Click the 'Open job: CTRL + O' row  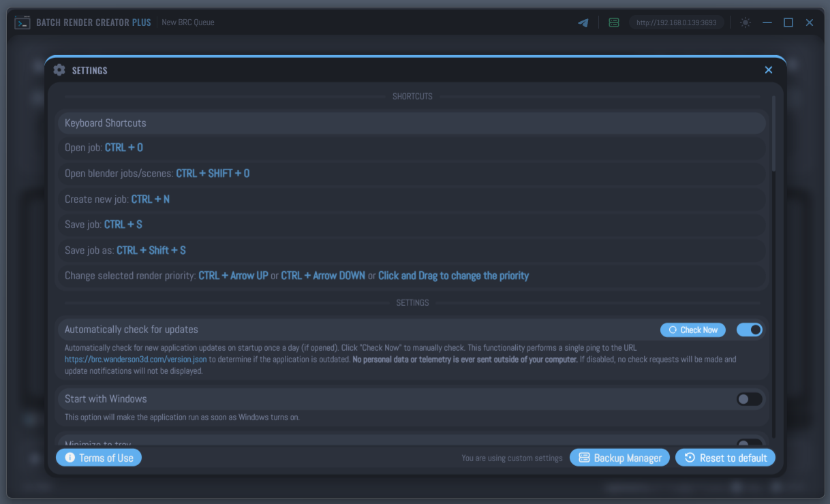412,148
